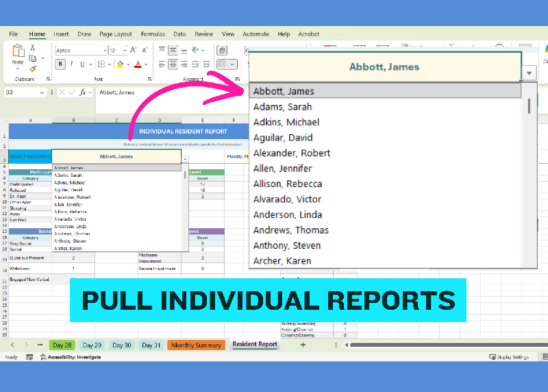Click the more sheets ellipsis button
The height and width of the screenshot is (392, 548).
[40, 345]
